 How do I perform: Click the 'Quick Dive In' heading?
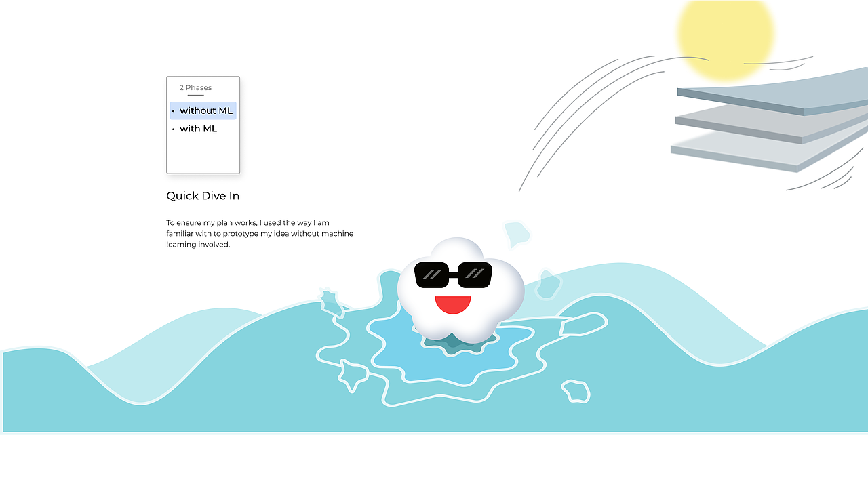(x=203, y=196)
